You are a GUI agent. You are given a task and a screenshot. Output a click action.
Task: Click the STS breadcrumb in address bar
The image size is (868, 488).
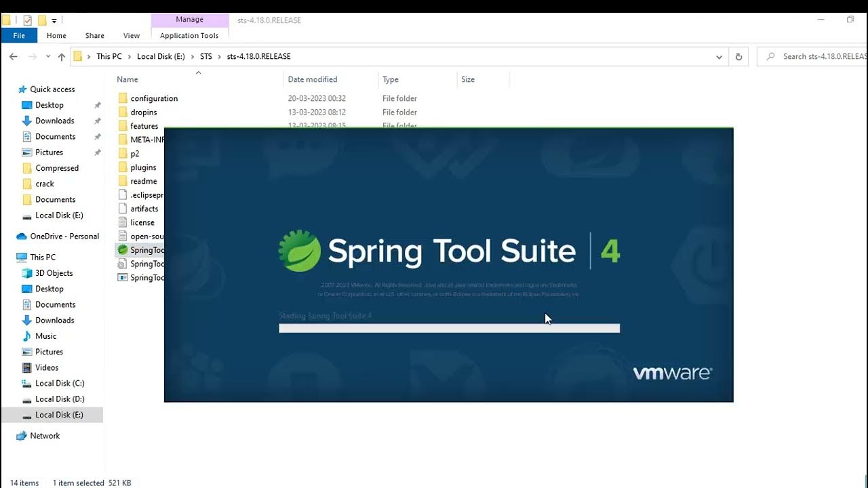point(206,56)
